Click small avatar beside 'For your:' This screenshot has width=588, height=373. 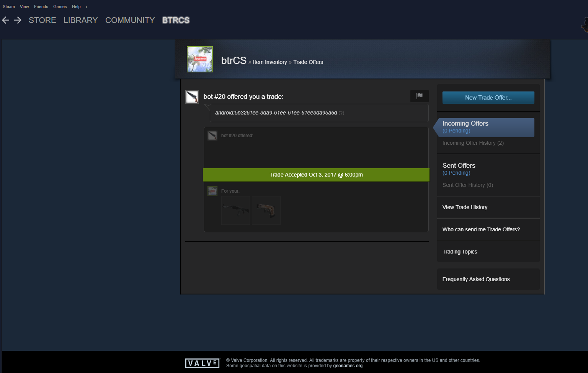[x=212, y=191]
